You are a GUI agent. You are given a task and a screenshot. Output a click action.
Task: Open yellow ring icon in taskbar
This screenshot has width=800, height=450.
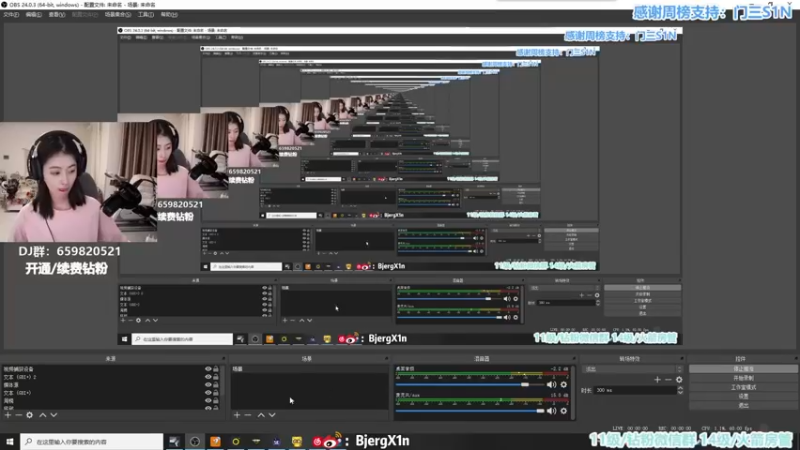tap(236, 441)
